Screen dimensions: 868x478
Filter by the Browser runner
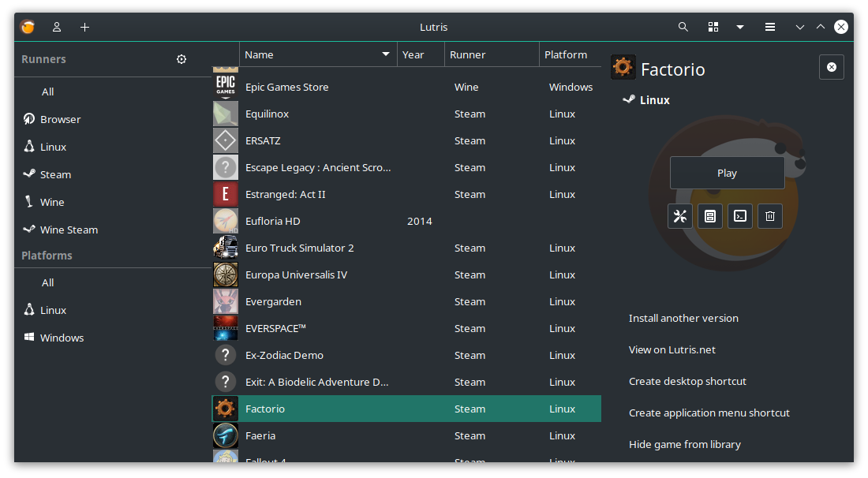pos(60,120)
